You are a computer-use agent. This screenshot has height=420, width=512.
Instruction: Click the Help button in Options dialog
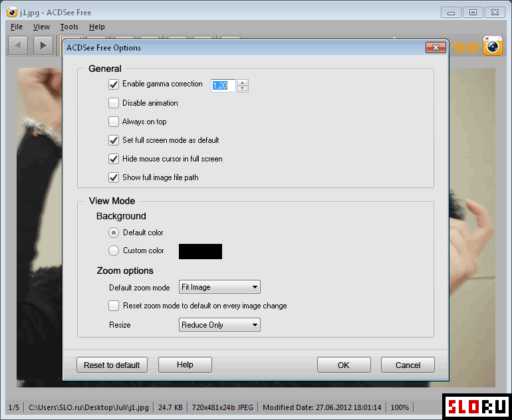185,365
